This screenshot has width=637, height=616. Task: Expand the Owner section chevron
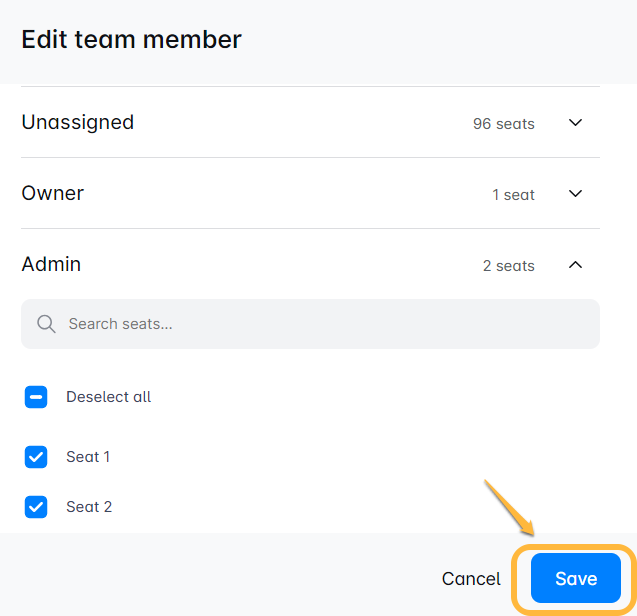click(x=575, y=194)
